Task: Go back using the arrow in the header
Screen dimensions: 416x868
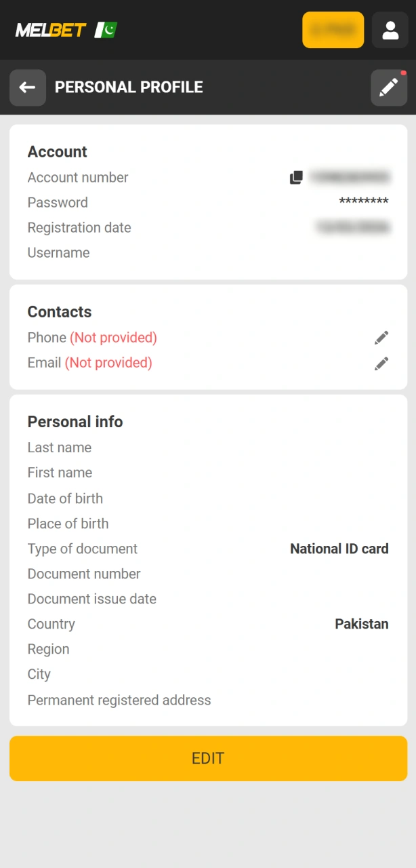Action: 27,87
